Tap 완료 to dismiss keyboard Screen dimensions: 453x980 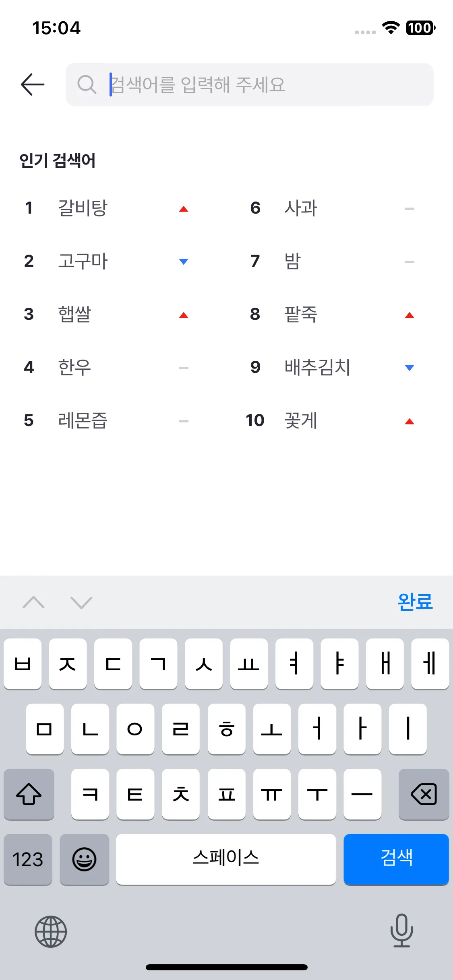[x=415, y=602]
